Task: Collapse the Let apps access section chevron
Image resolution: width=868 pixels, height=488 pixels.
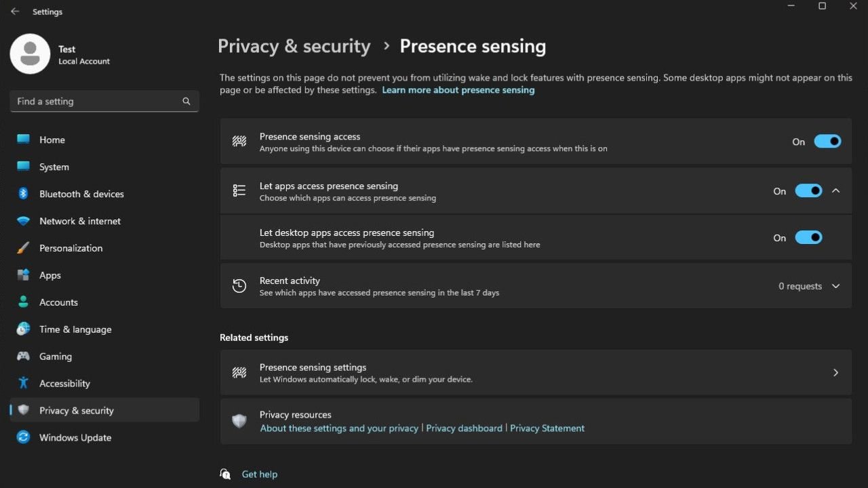Action: click(836, 191)
